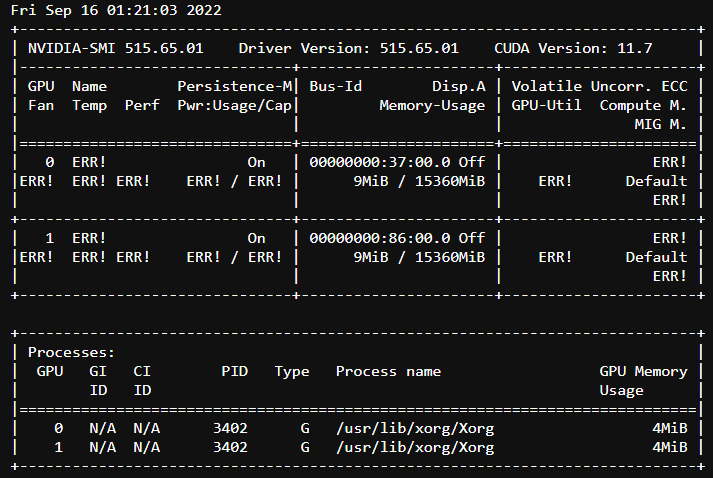
Task: Click the Persistence-M column header
Action: (x=235, y=86)
